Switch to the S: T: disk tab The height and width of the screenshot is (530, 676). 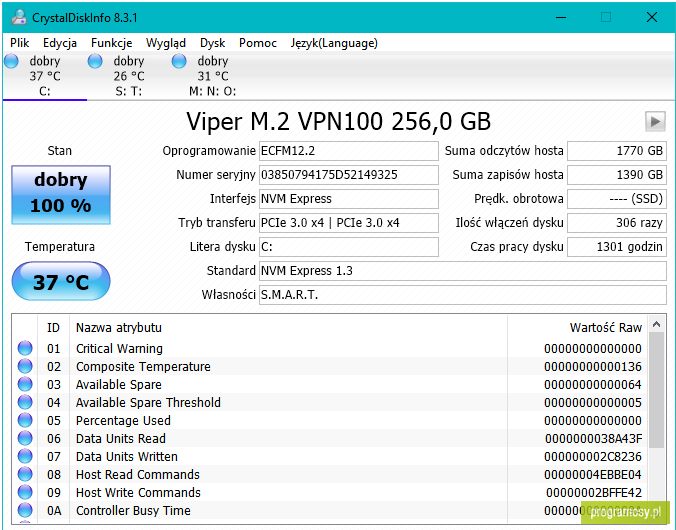128,76
